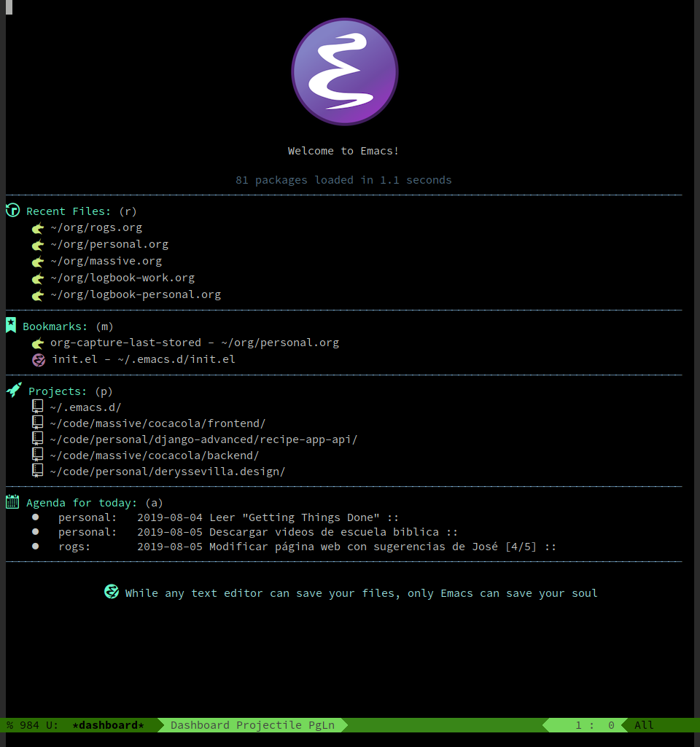Click the repo icon beside deryssevilla.design/ project
The width and height of the screenshot is (700, 747).
(x=37, y=471)
